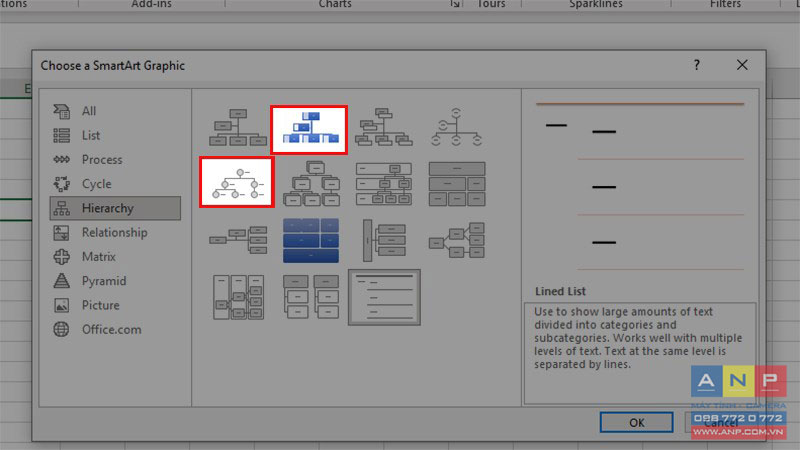
Task: Pick the Horizontal Hierarchy layout with branching boxes
Action: click(457, 240)
